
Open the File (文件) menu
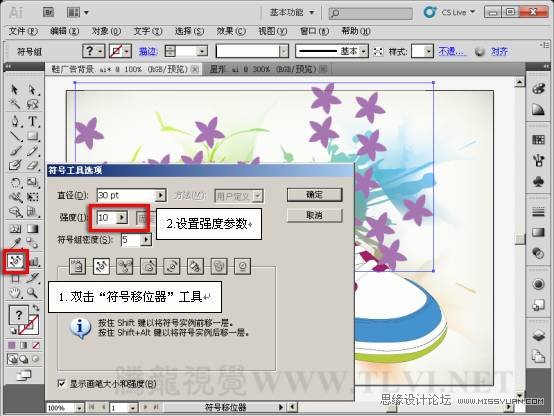pyautogui.click(x=23, y=31)
